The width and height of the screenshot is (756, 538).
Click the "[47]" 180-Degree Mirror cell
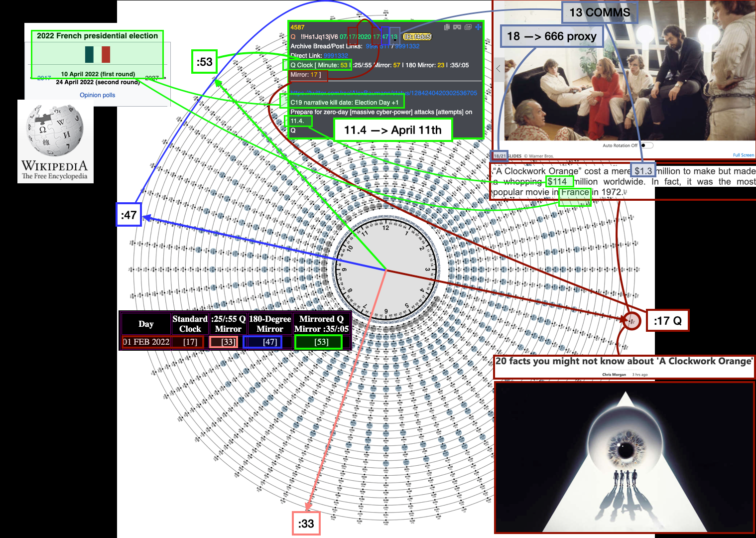point(270,342)
